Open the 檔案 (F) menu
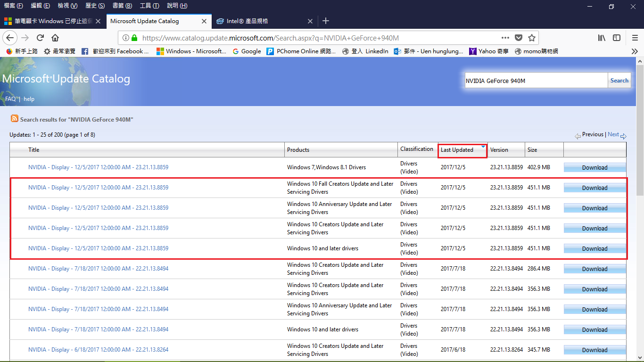The height and width of the screenshot is (362, 644). 13,6
